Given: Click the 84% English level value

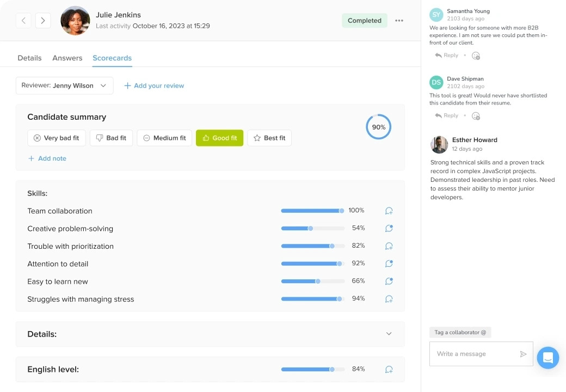Looking at the screenshot, I should click(358, 369).
